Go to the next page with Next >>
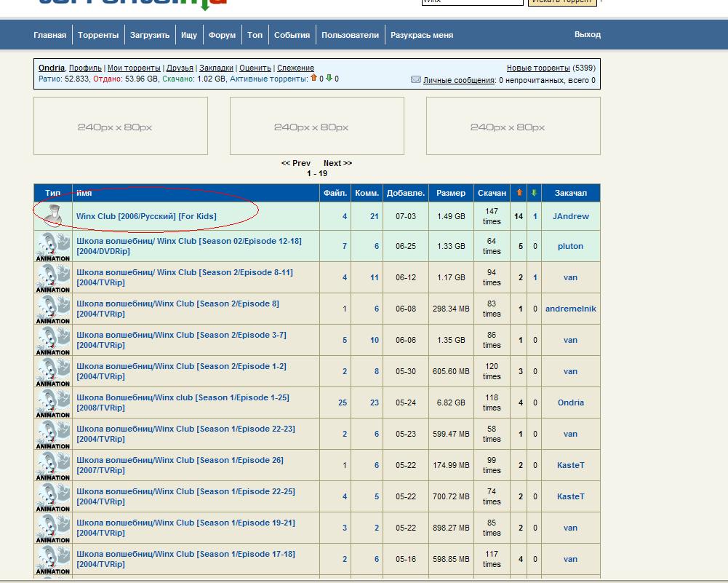 point(337,163)
